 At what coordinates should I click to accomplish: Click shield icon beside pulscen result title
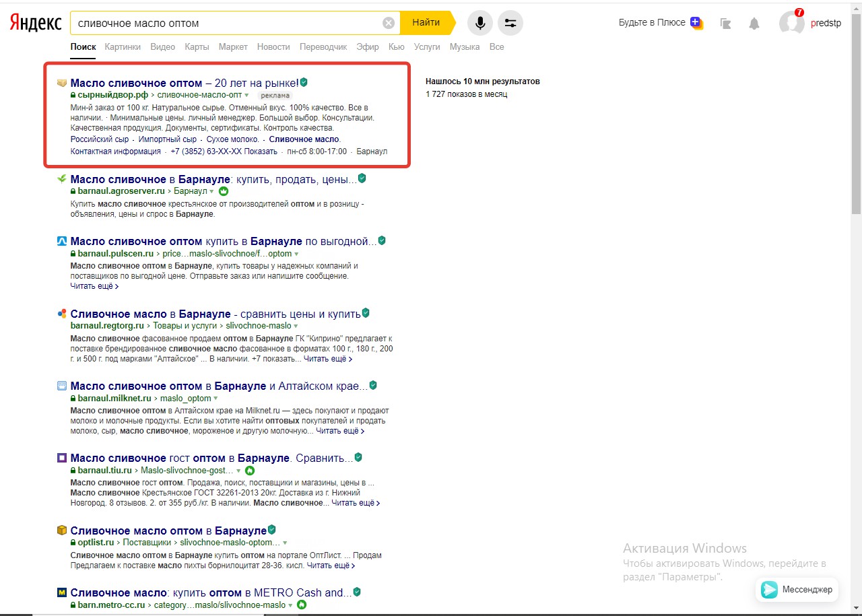[x=382, y=240]
